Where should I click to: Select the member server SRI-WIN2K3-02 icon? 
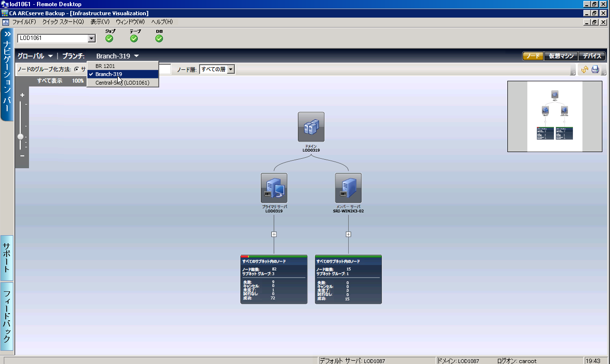pyautogui.click(x=348, y=188)
